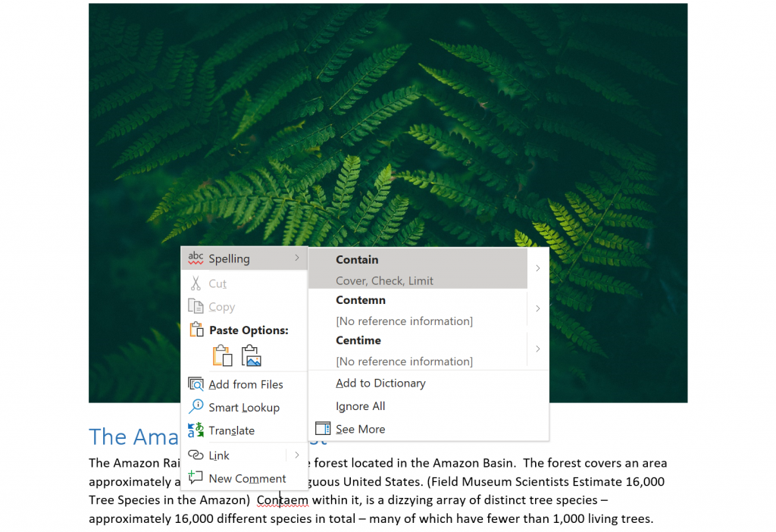The width and height of the screenshot is (776, 532).
Task: Choose Ignore All in the spelling menu
Action: [361, 406]
